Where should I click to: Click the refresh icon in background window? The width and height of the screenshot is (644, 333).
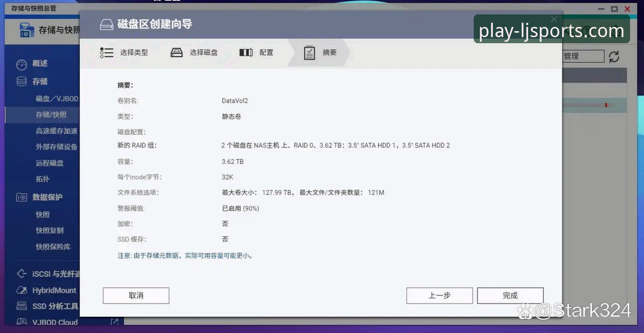pyautogui.click(x=614, y=57)
